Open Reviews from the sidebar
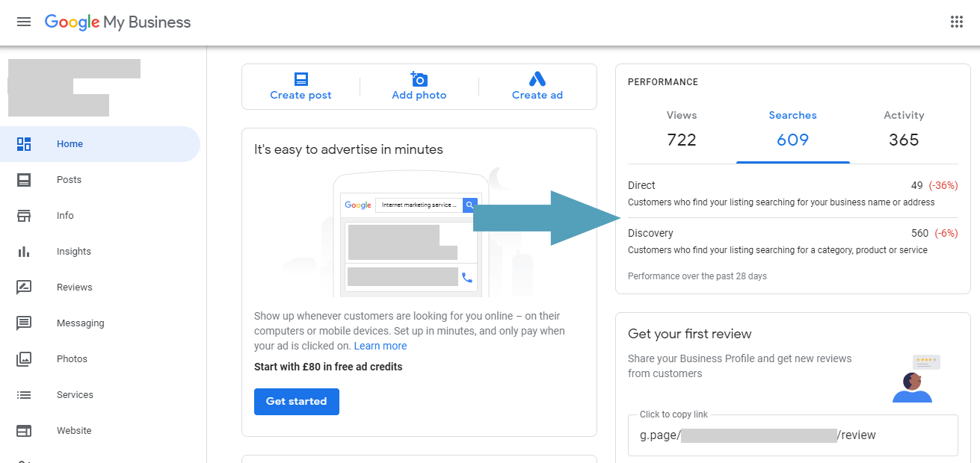This screenshot has height=463, width=980. click(100, 288)
